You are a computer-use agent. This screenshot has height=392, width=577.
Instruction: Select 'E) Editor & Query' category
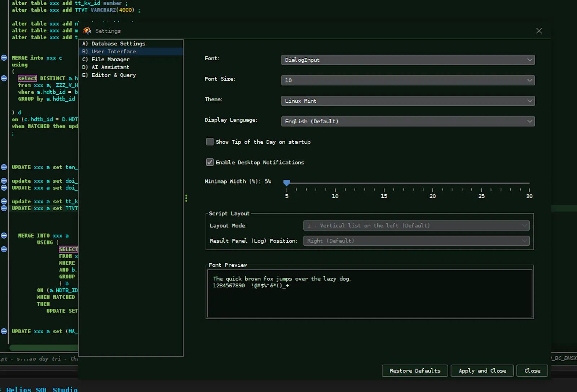131,75
